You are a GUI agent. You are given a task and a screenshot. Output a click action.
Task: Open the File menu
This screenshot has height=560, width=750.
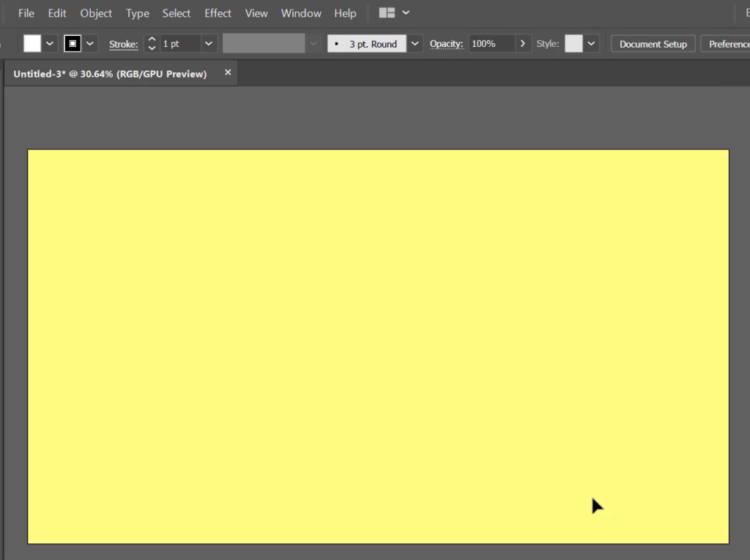click(x=26, y=12)
